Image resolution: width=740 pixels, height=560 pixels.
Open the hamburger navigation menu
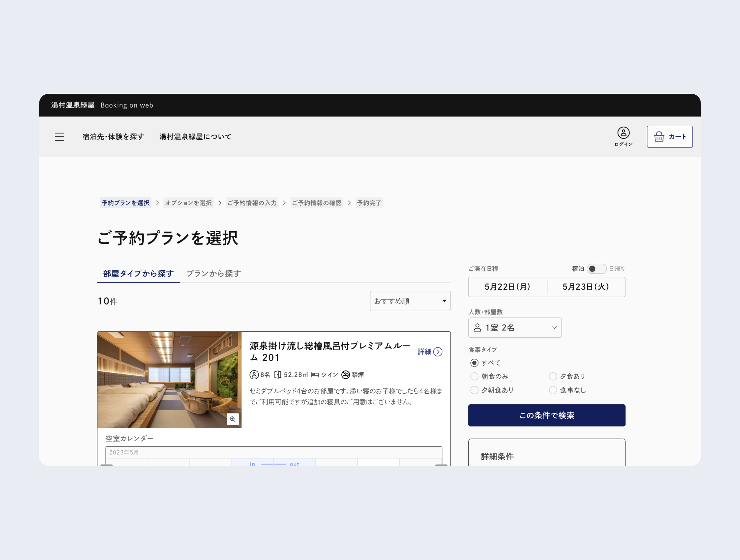tap(59, 137)
